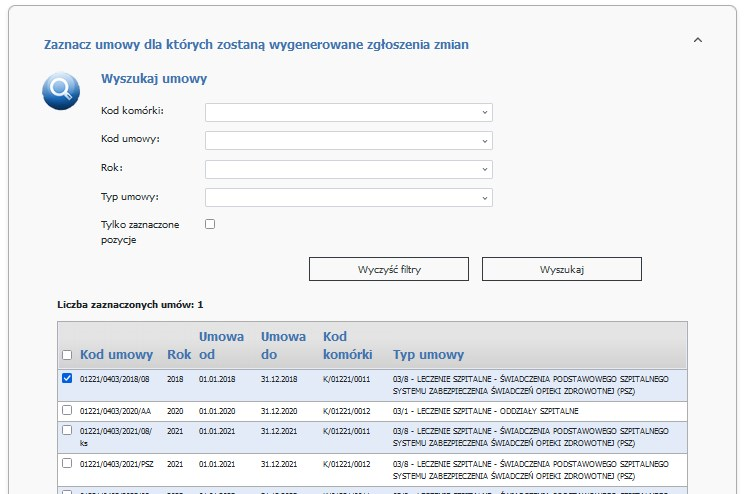
Task: Click the Umowa do column header
Action: click(283, 345)
